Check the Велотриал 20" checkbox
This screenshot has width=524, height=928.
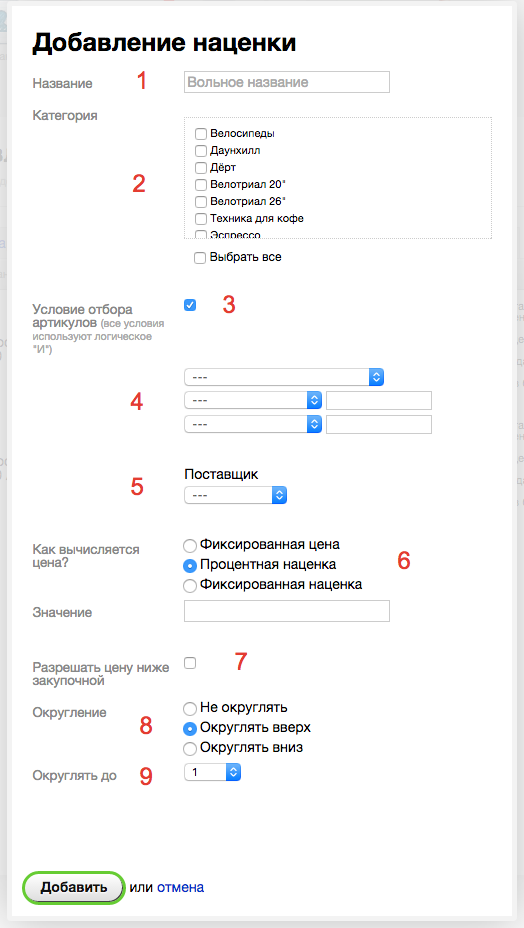point(201,185)
